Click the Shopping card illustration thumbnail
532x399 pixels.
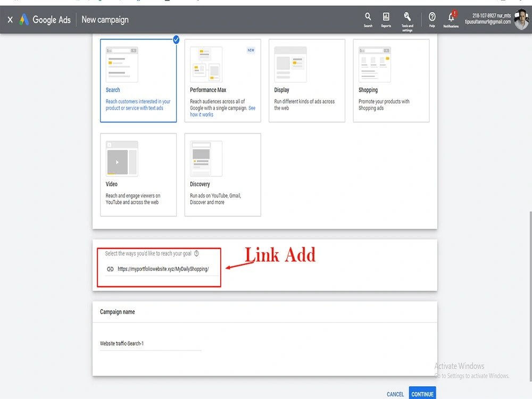[x=375, y=64]
